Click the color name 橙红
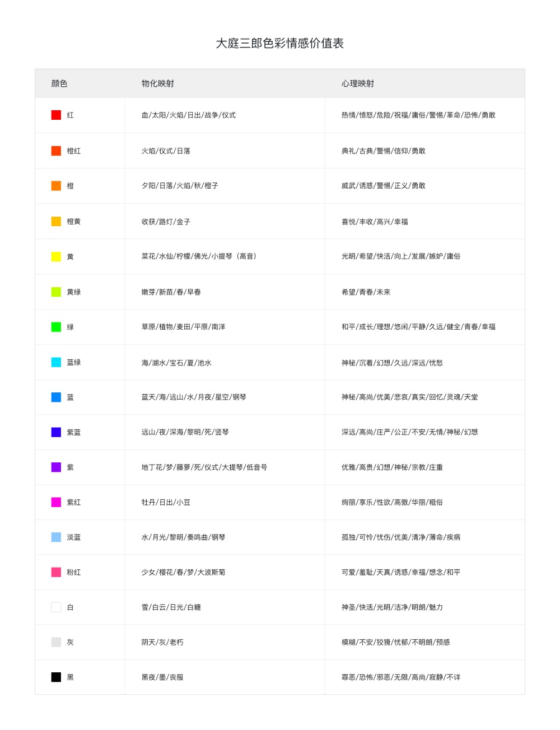Screen dimensions: 560x730 [x=74, y=151]
